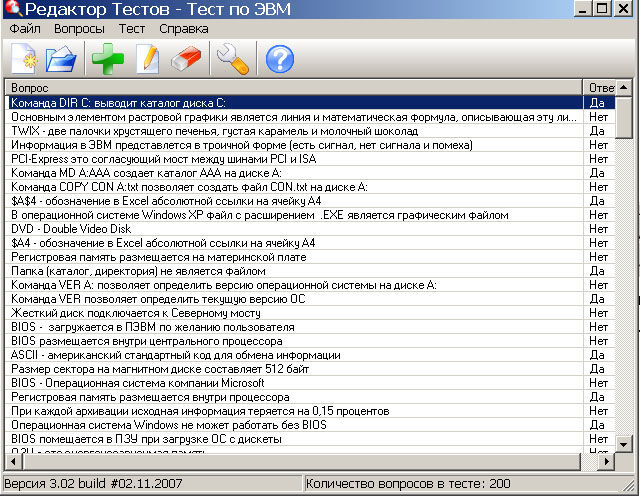Select row 'Информация в ЭВМ представлется в троичной форме'
This screenshot has height=498, width=640.
310,145
